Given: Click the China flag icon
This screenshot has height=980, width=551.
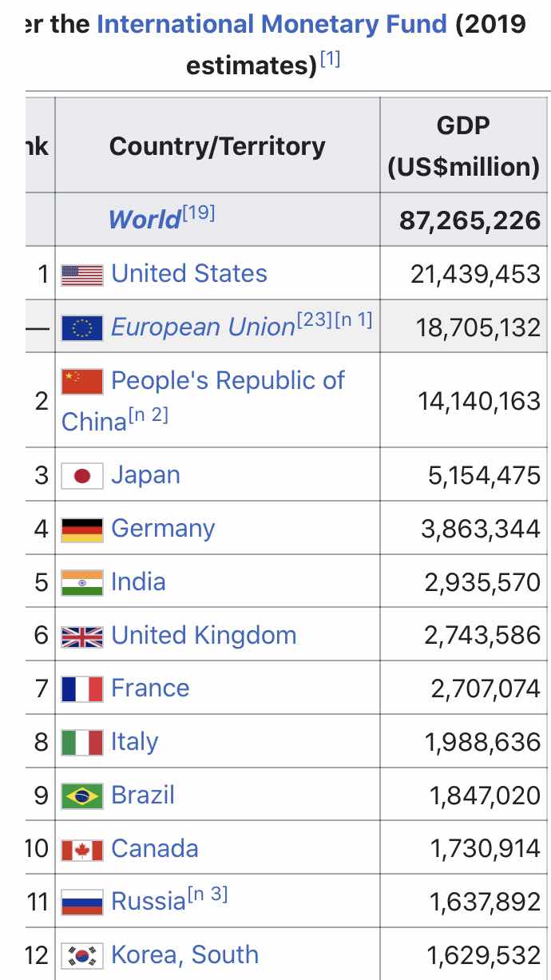Looking at the screenshot, I should click(x=82, y=381).
